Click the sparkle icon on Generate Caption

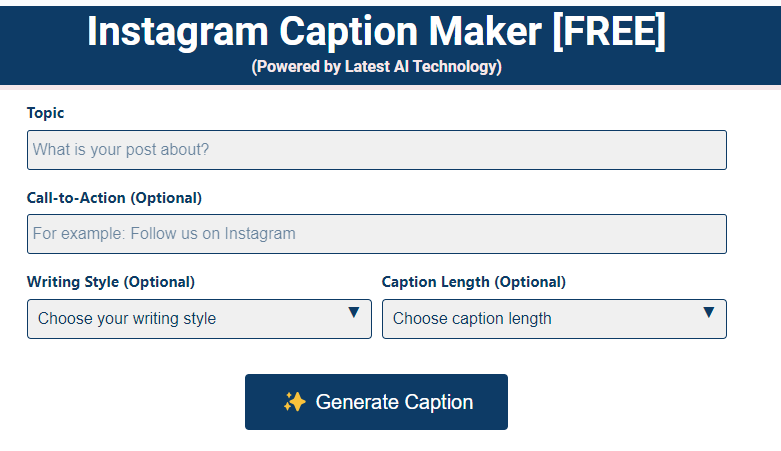[294, 402]
